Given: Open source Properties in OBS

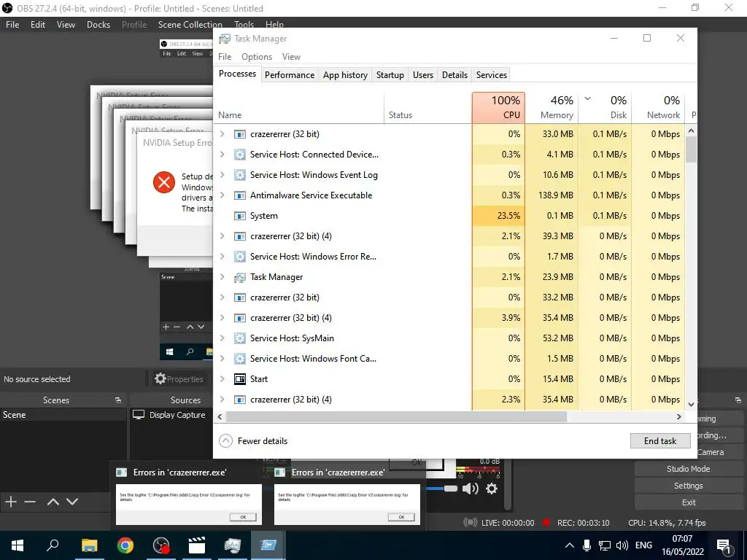Looking at the screenshot, I should tap(179, 379).
